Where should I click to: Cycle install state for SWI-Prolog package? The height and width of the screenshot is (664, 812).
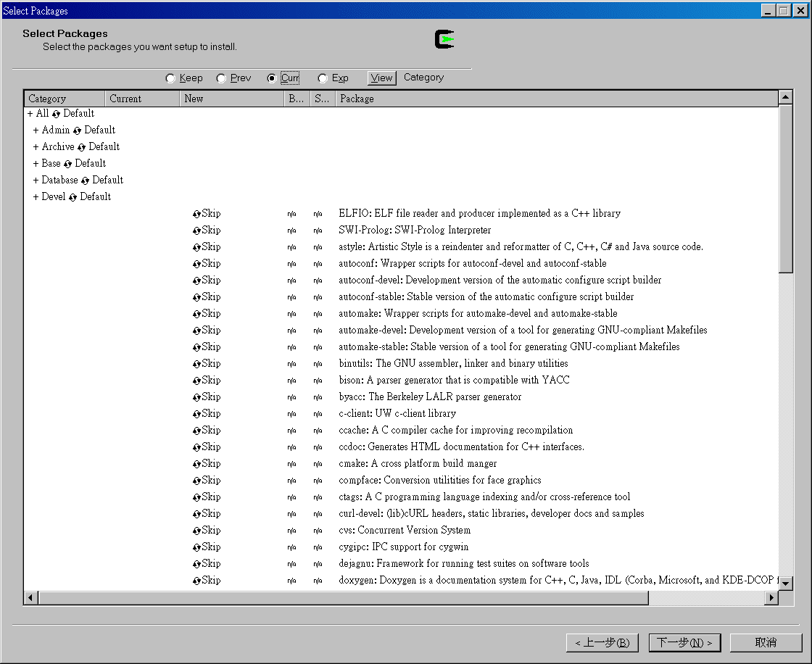(196, 231)
